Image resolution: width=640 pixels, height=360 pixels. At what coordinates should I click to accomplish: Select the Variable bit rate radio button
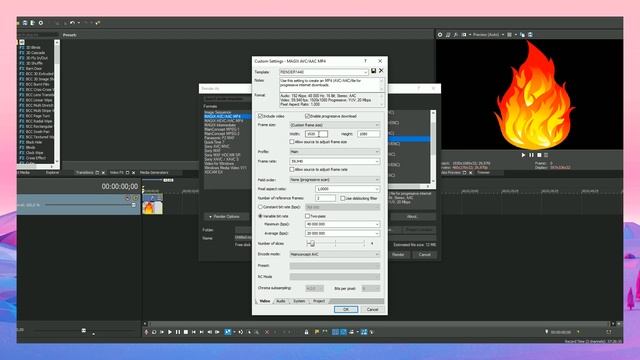260,216
